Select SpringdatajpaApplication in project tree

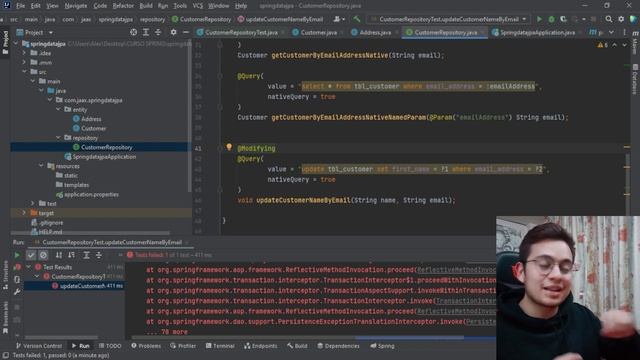coord(100,156)
